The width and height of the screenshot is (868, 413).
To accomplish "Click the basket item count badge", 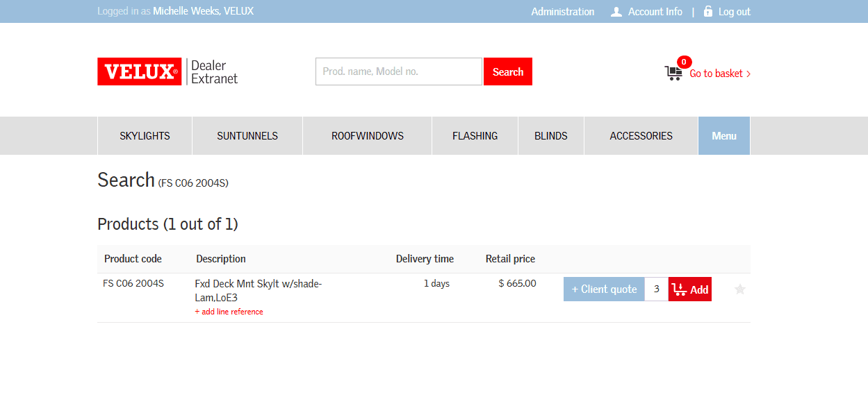I will coord(684,62).
